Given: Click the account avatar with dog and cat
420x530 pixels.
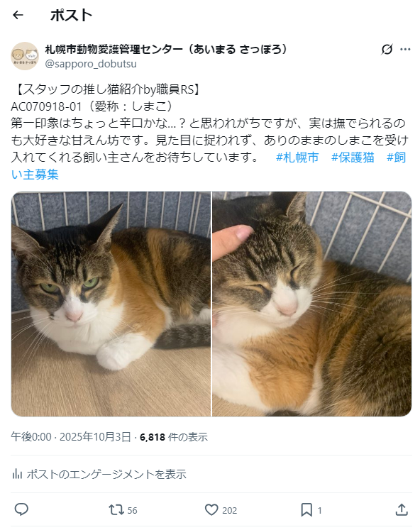Looking at the screenshot, I should (x=25, y=56).
